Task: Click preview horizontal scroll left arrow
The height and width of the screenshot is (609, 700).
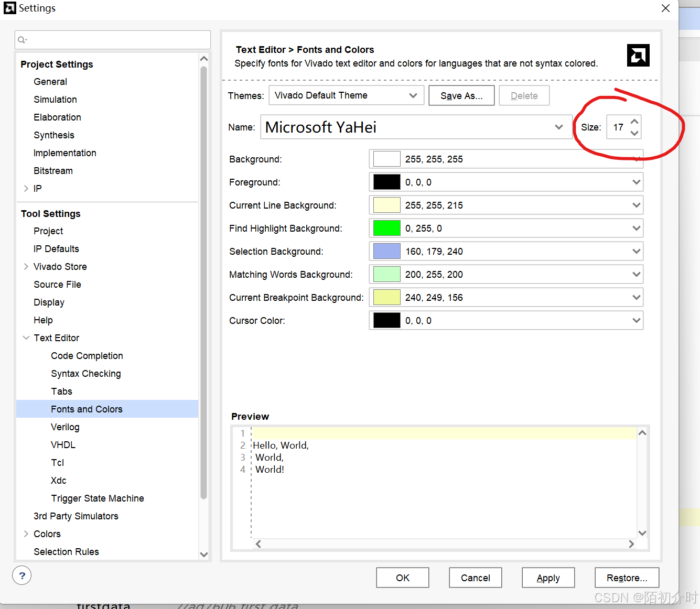Action: [x=258, y=544]
